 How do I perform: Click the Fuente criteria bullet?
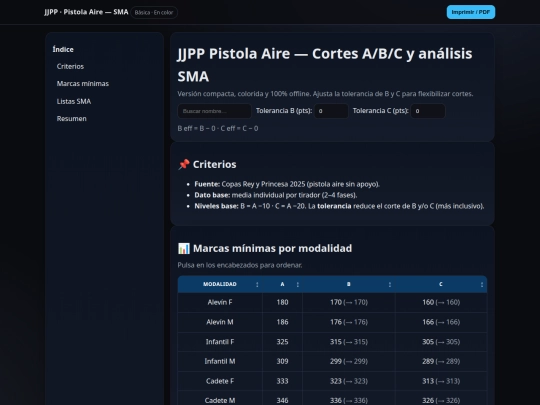(287, 184)
